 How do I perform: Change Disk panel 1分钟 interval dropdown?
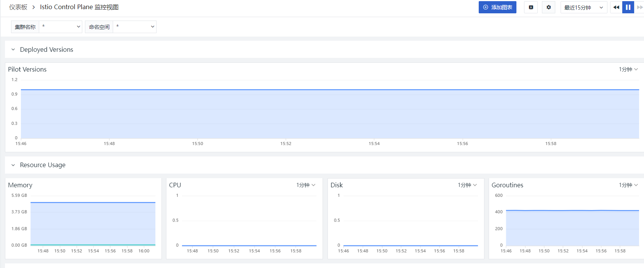(467, 185)
